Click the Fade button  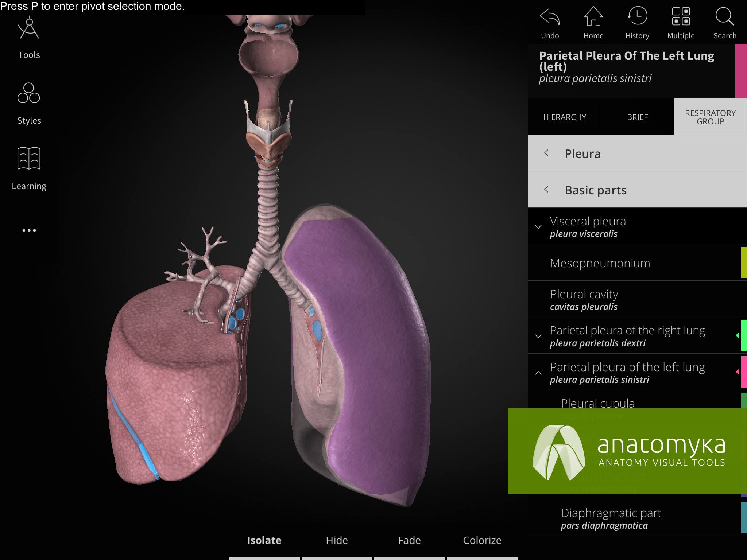pos(409,540)
